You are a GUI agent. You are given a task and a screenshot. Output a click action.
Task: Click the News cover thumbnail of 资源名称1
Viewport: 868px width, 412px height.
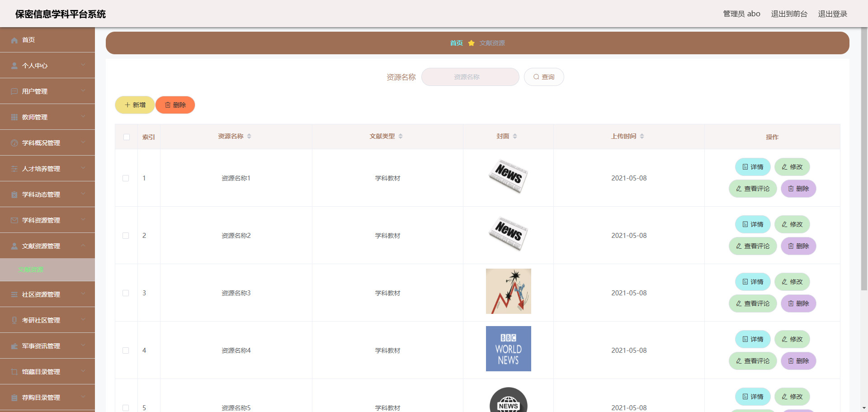click(509, 176)
